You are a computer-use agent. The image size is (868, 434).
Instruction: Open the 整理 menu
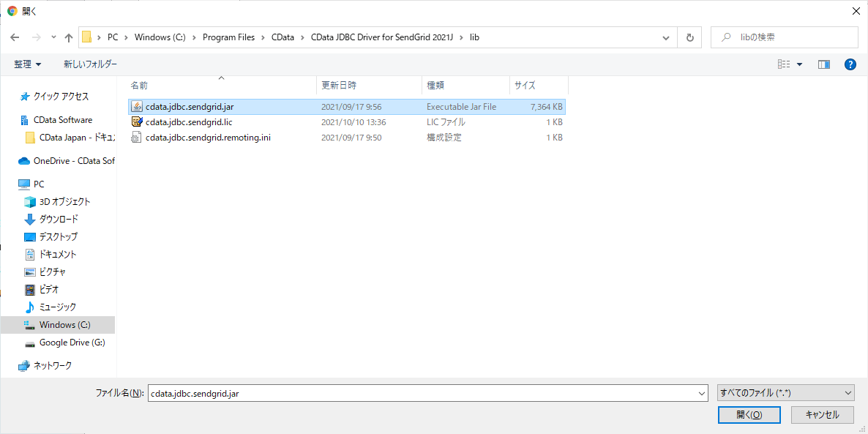tap(28, 64)
